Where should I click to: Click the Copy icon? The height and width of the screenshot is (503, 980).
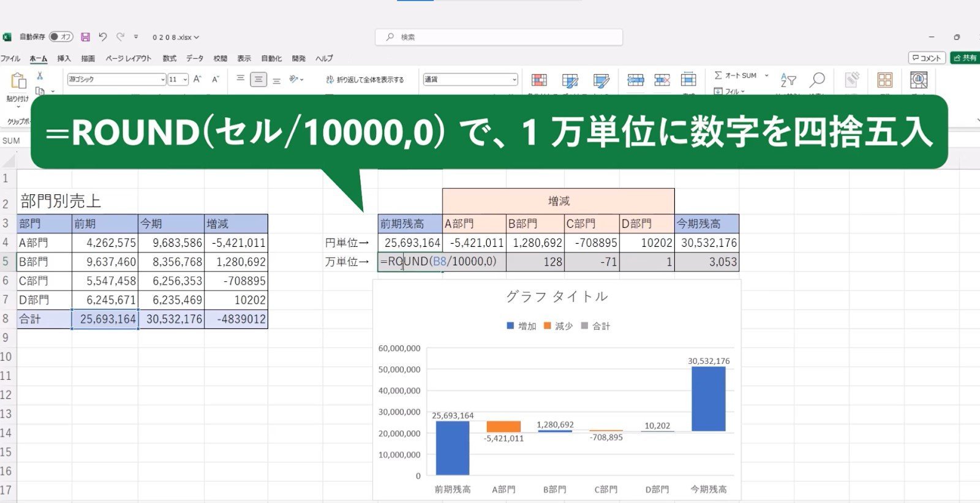(40, 91)
